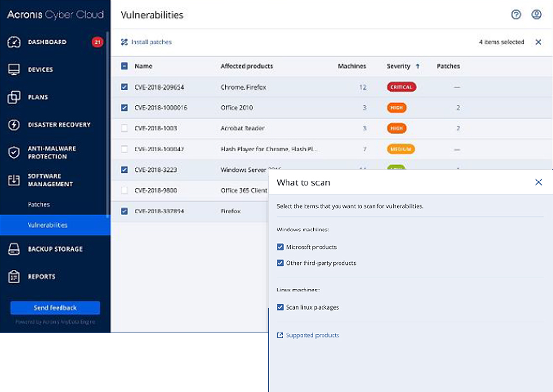
Task: Uncheck the CVE-2018-3223 row checkbox
Action: pos(124,170)
